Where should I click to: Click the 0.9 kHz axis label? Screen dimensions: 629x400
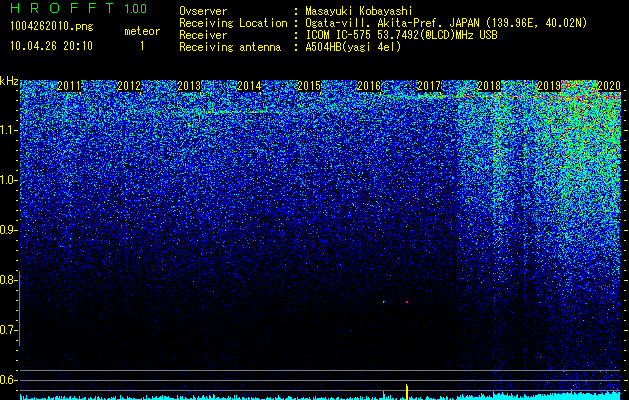9,230
